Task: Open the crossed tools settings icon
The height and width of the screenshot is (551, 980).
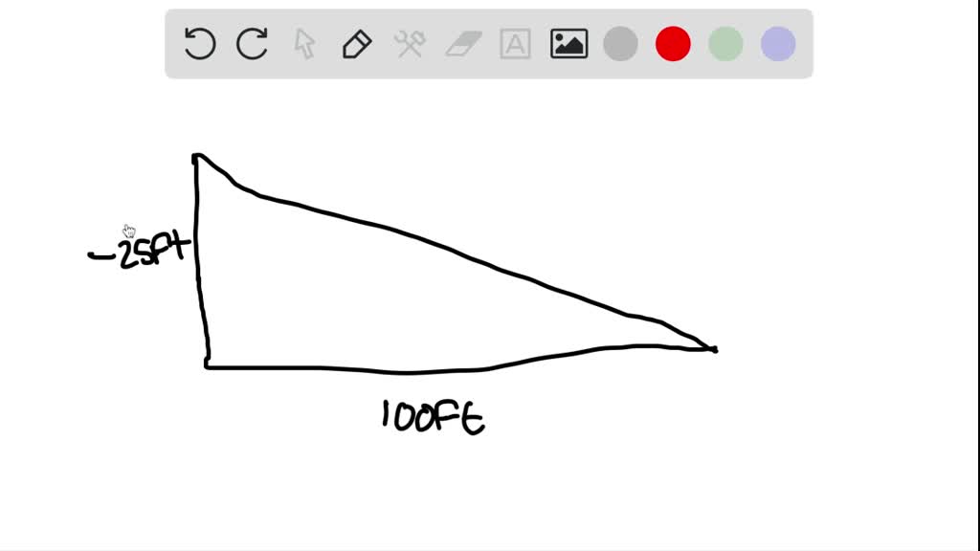Action: 410,44
